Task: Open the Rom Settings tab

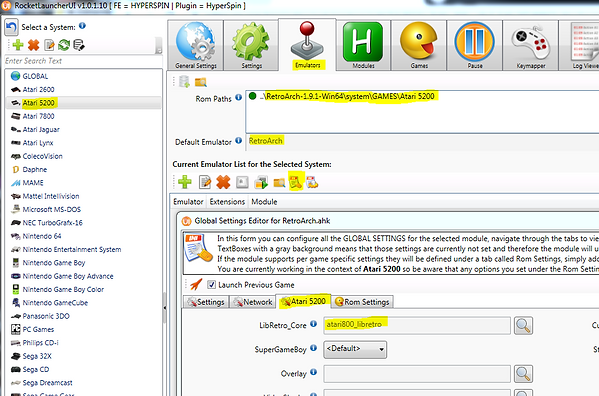Action: 362,302
